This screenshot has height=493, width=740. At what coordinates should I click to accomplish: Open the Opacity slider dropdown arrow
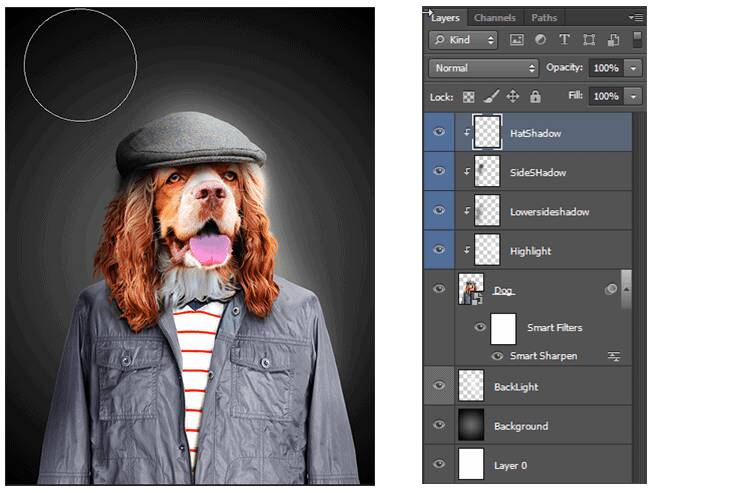pyautogui.click(x=633, y=68)
